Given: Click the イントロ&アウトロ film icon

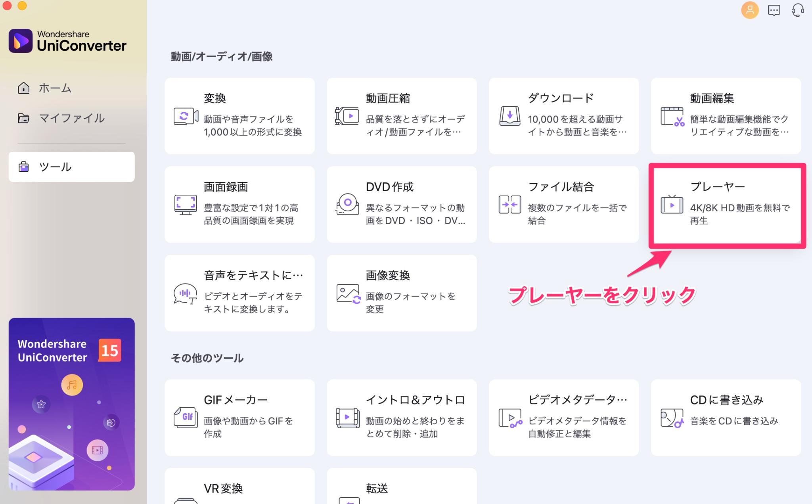Looking at the screenshot, I should (348, 418).
